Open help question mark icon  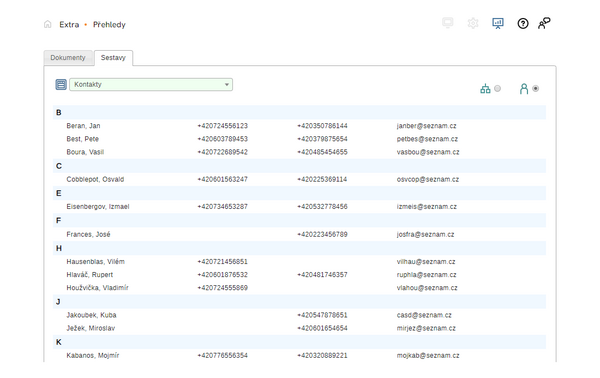pos(523,23)
